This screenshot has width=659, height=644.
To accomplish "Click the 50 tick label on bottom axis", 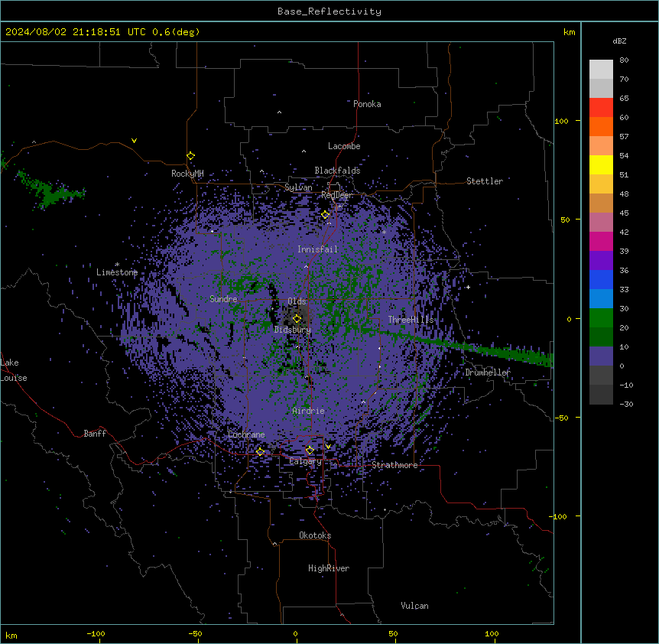I will (x=393, y=633).
